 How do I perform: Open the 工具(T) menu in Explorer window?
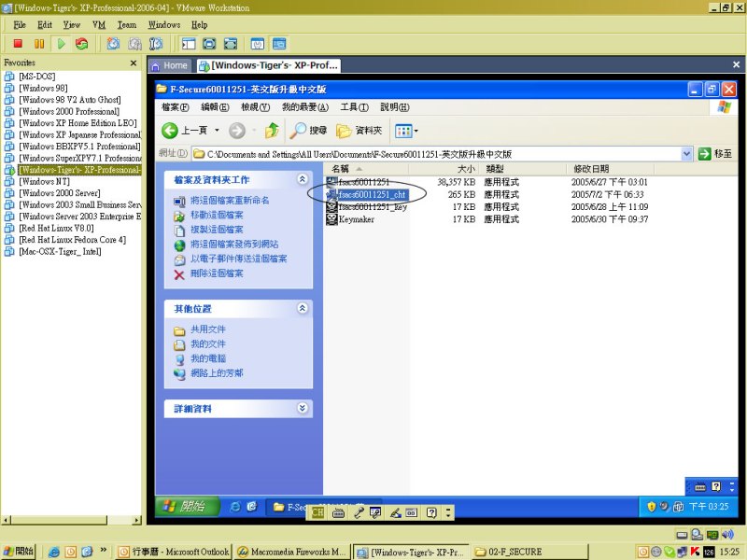355,107
